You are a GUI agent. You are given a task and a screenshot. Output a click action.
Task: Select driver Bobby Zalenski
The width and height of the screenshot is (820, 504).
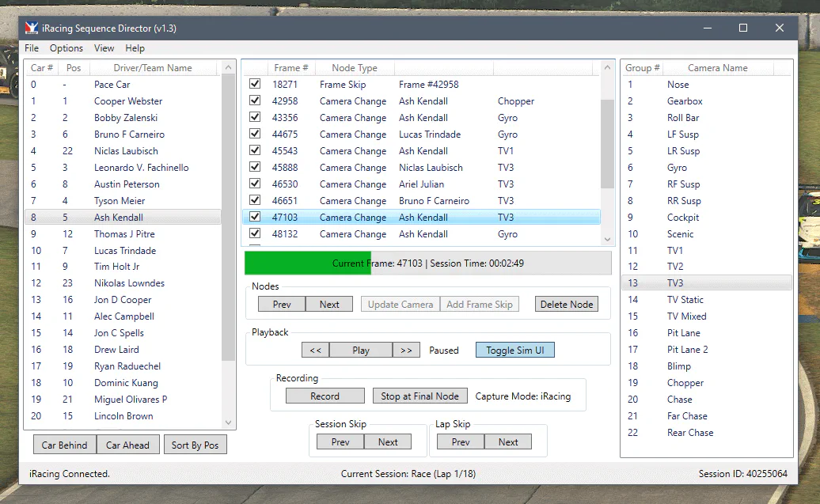[123, 118]
